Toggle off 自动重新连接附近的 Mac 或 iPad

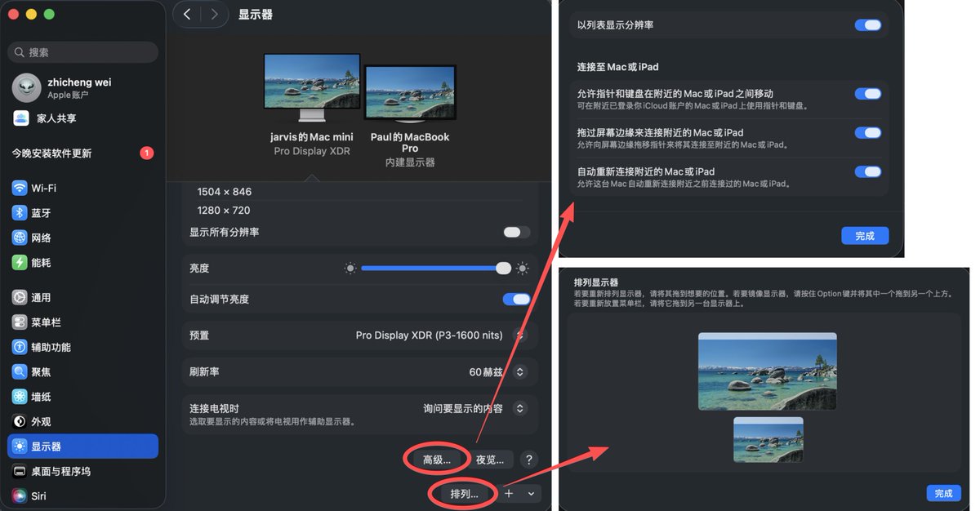[x=867, y=171]
